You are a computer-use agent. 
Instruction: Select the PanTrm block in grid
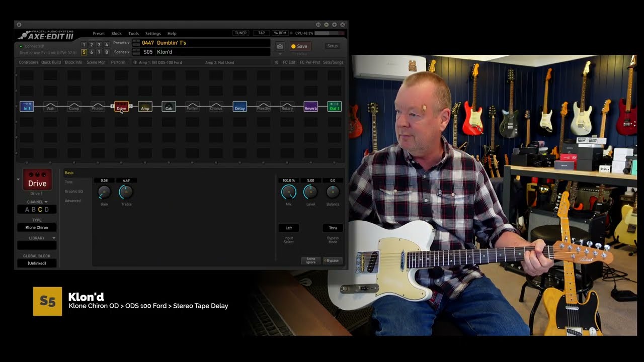tap(192, 107)
